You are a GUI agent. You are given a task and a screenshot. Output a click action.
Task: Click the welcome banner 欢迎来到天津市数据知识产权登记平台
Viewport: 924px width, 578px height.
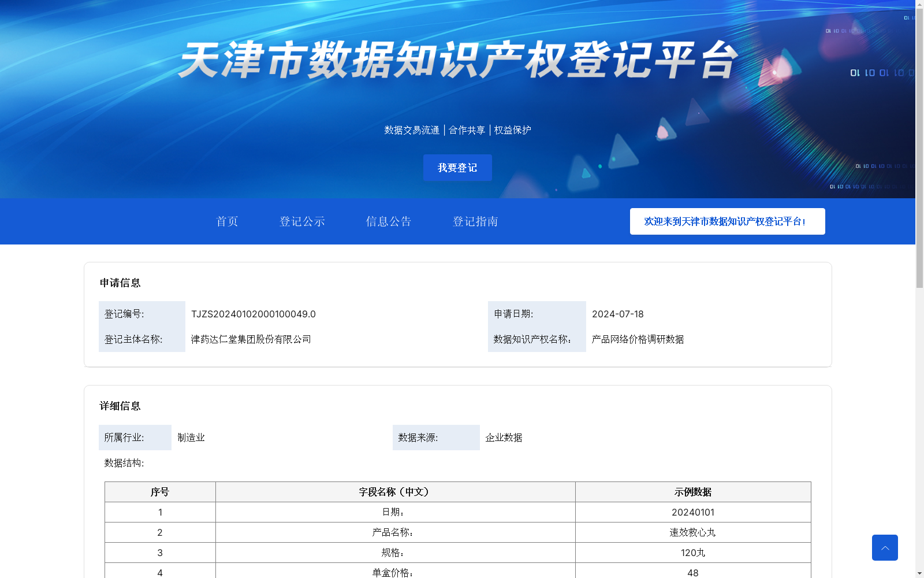727,221
